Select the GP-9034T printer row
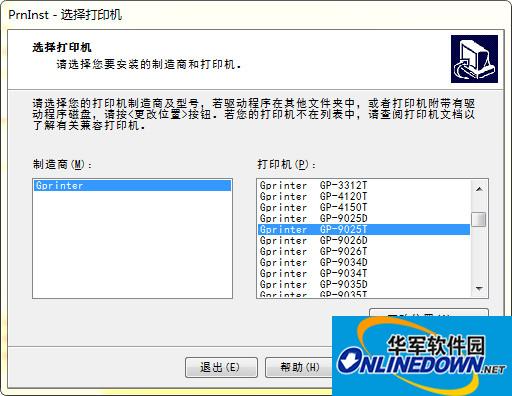 [x=364, y=273]
